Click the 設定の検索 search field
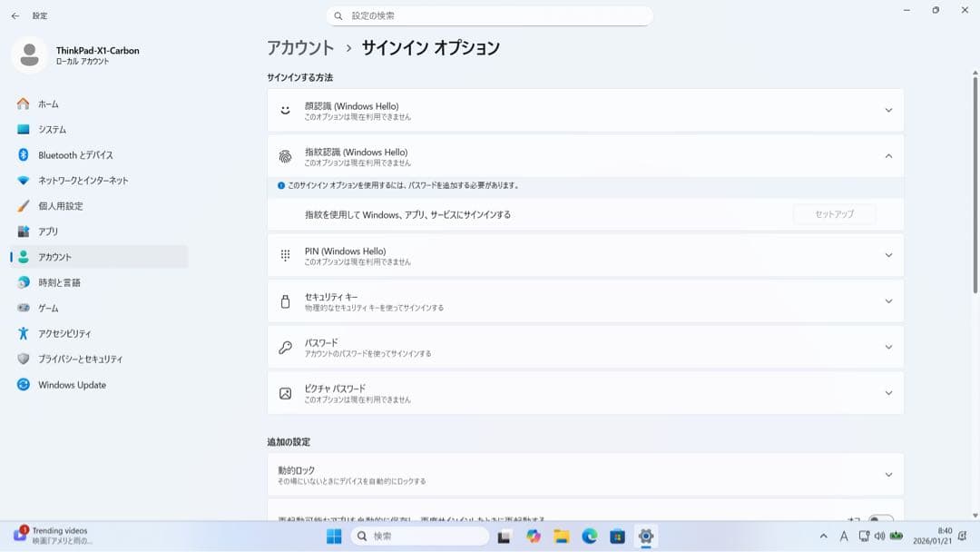The height and width of the screenshot is (552, 980). coord(490,15)
